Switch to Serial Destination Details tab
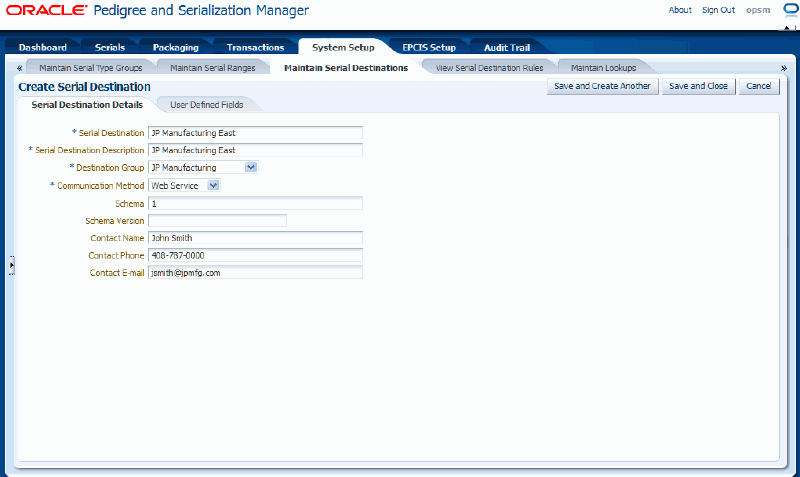800x477 pixels. pyautogui.click(x=87, y=105)
